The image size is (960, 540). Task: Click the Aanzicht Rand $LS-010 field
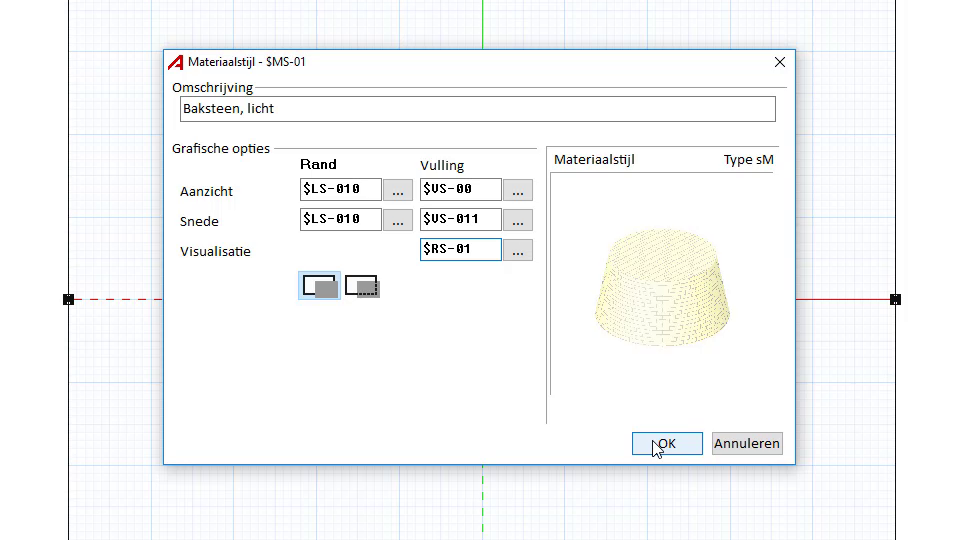point(340,189)
